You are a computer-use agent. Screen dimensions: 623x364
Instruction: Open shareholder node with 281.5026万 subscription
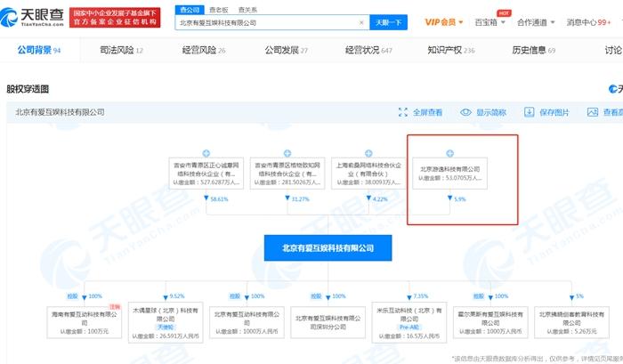click(x=287, y=174)
